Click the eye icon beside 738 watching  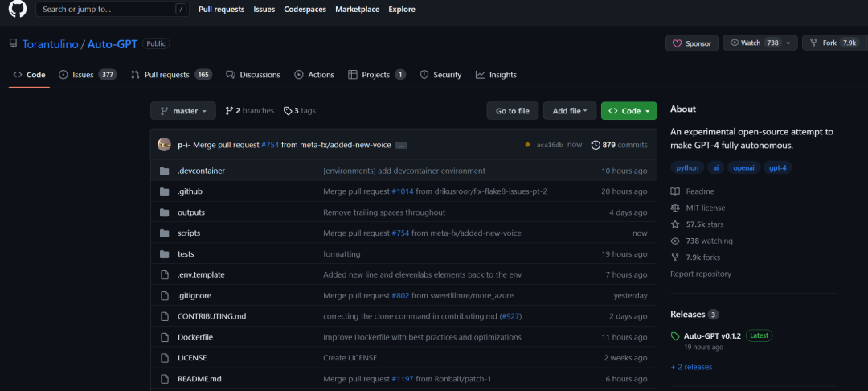675,241
